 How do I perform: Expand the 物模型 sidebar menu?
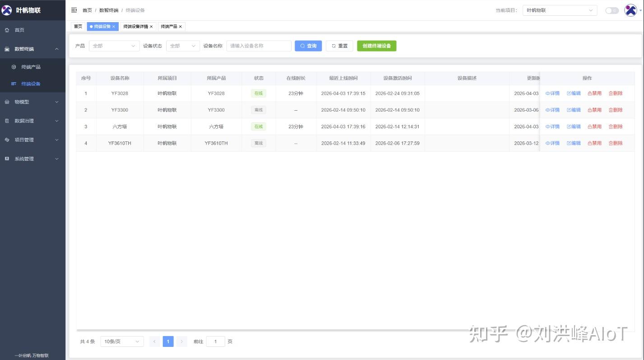[x=32, y=102]
